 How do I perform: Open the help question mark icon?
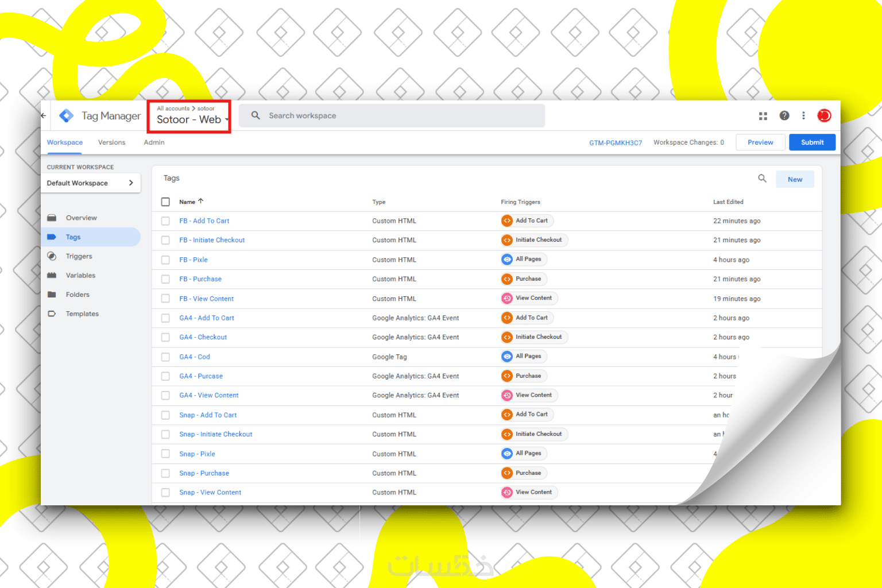pos(784,115)
